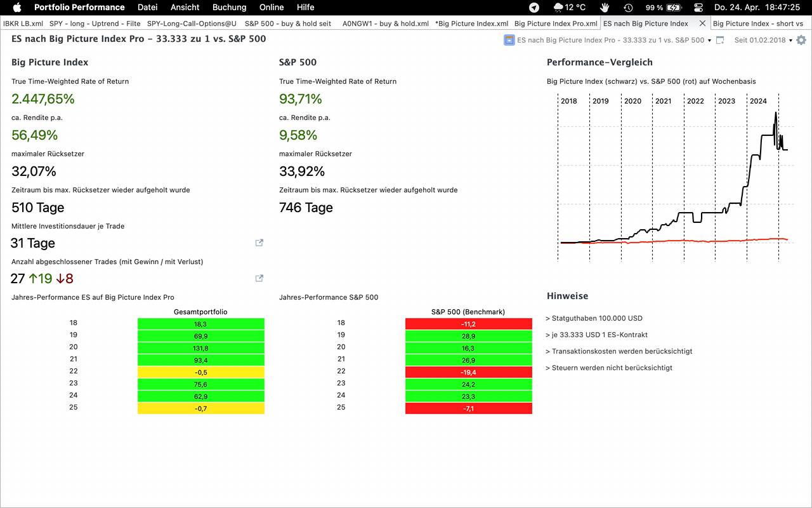Click the performance comparison chart
Viewport: 812px width, 508px height.
672,178
